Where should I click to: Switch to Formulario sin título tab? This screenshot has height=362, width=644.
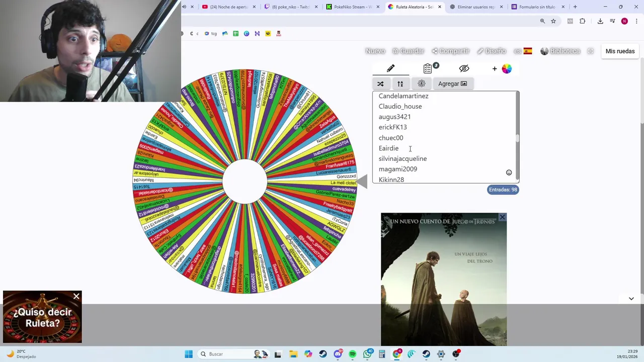click(x=537, y=7)
